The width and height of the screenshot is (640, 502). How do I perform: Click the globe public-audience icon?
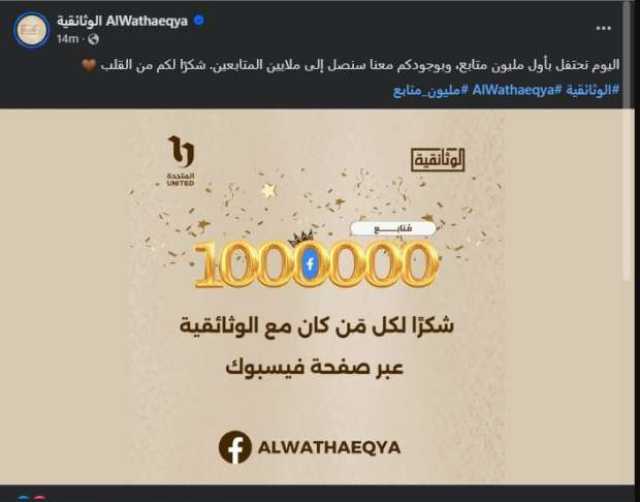click(x=93, y=39)
